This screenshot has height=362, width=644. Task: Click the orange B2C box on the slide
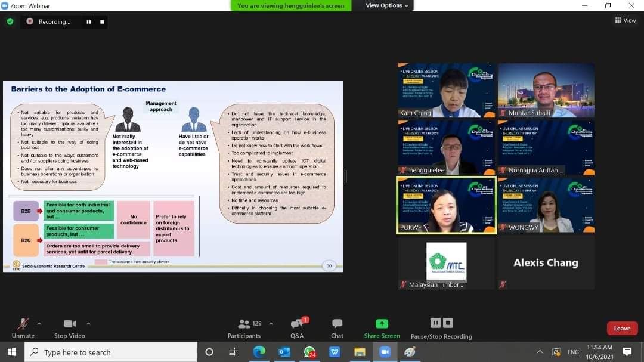(26, 240)
